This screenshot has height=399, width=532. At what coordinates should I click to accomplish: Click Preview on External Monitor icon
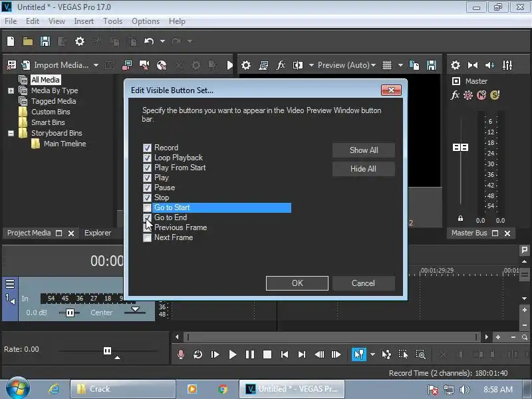[263, 65]
